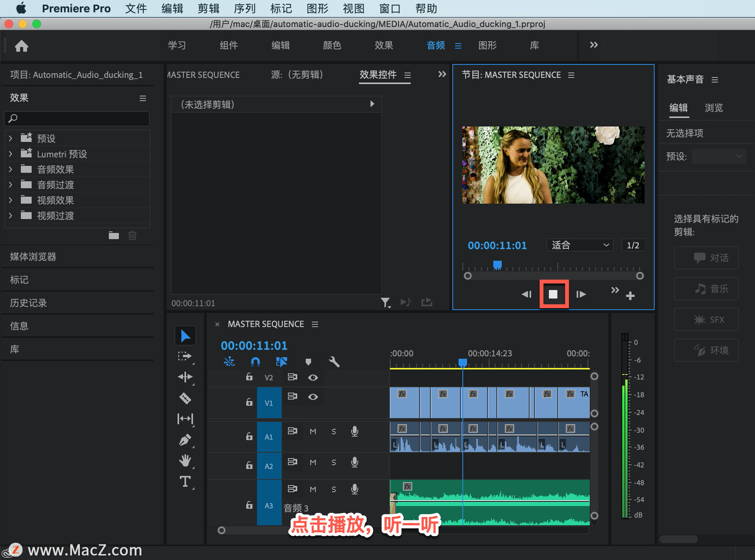Open the 序列 menu
Screen dimensions: 755x560
click(x=245, y=8)
